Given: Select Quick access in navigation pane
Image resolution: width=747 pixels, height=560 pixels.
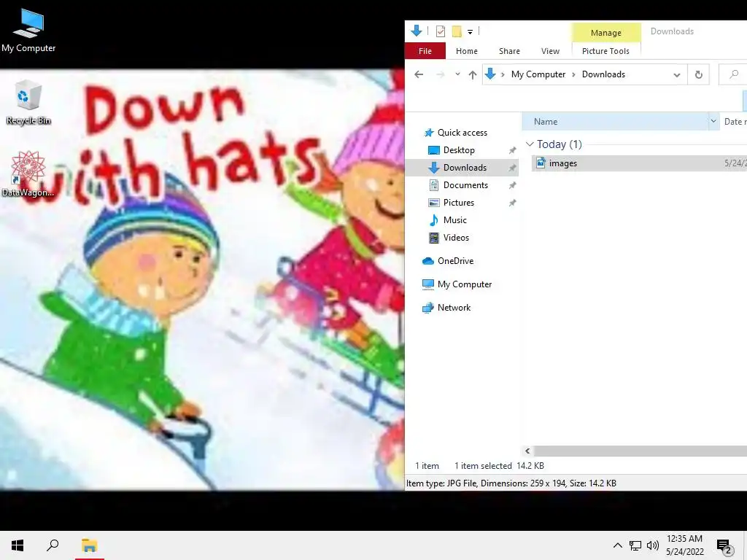Looking at the screenshot, I should point(462,133).
